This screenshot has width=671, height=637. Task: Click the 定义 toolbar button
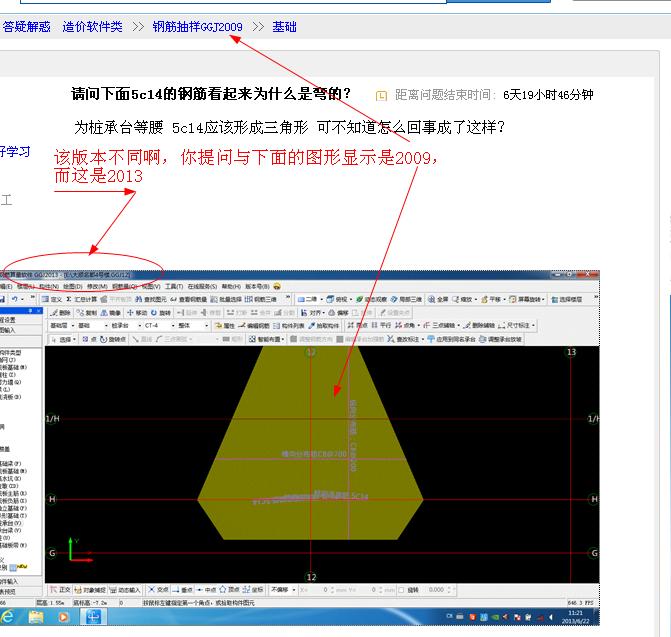[52, 299]
